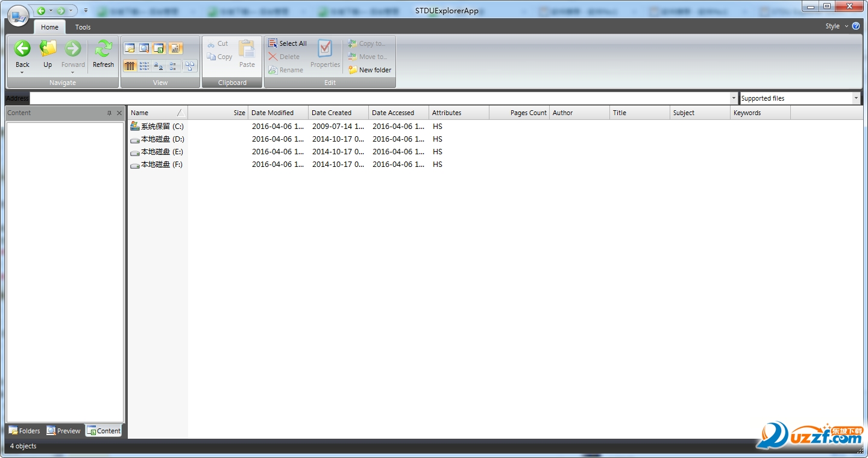Switch to the Home ribbon tab
This screenshot has height=458, width=868.
pyautogui.click(x=49, y=27)
